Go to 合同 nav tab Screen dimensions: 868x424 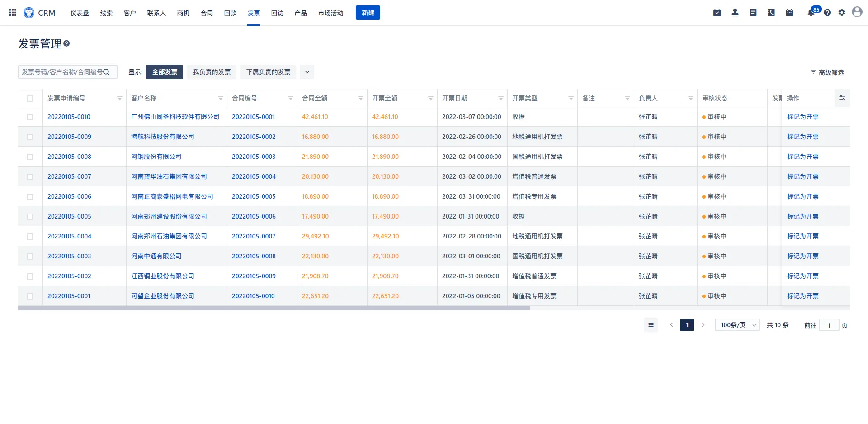pos(207,13)
